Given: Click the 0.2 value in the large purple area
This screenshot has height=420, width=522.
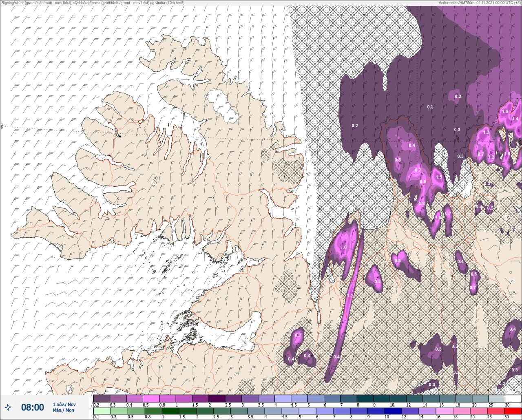Looking at the screenshot, I should coord(355,126).
